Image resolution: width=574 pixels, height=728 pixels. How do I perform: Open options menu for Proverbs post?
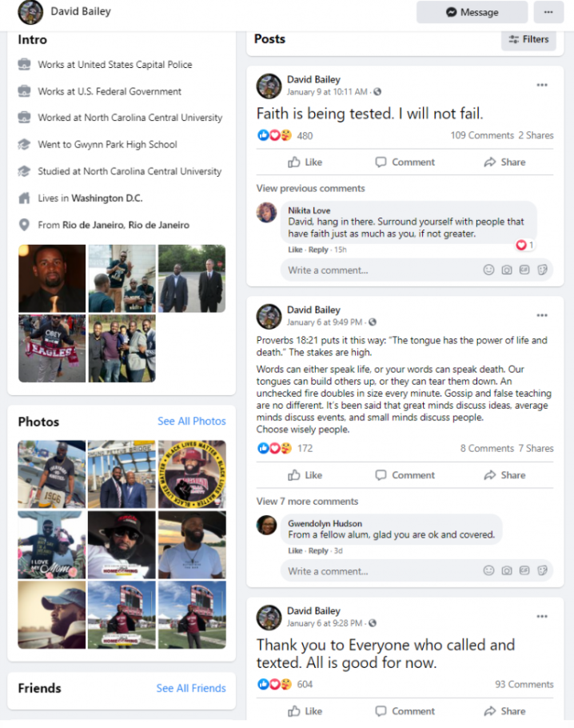(x=542, y=315)
